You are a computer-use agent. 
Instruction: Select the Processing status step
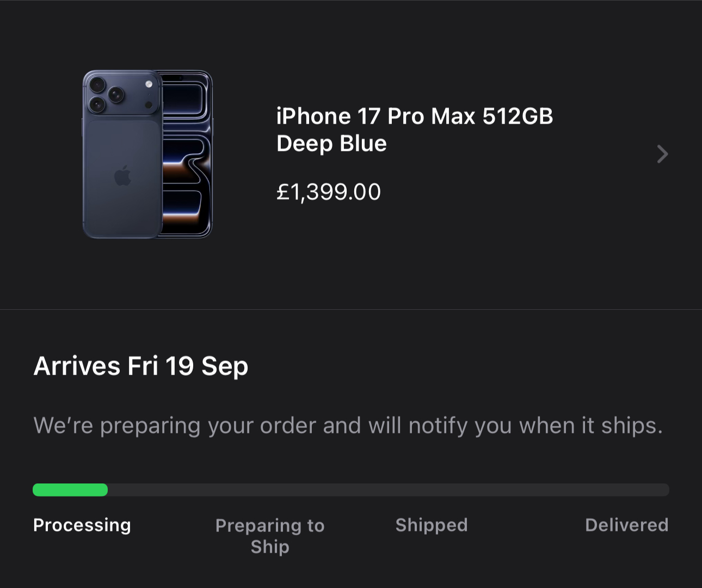point(82,525)
